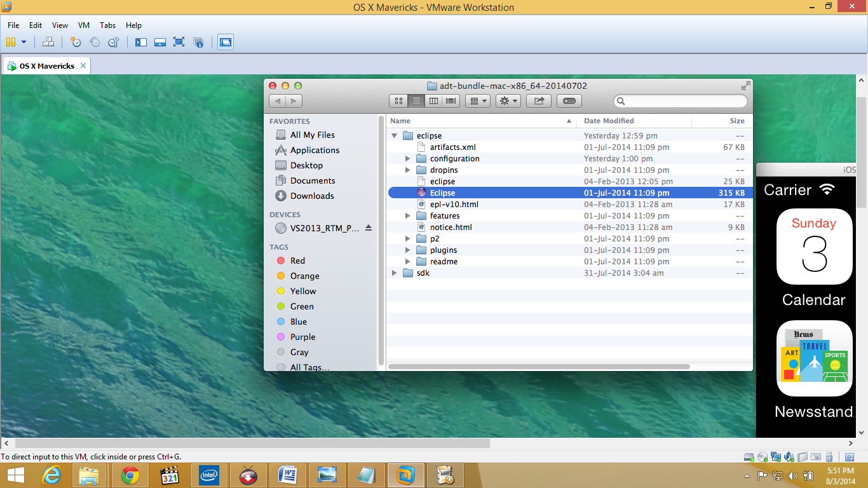The height and width of the screenshot is (488, 868).
Task: Open the VM menu
Action: (84, 25)
